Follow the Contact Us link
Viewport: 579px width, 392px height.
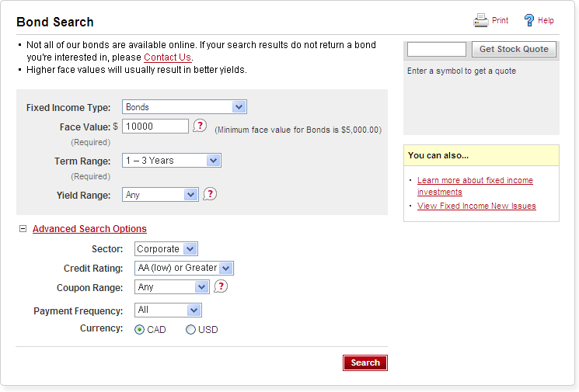pyautogui.click(x=168, y=57)
